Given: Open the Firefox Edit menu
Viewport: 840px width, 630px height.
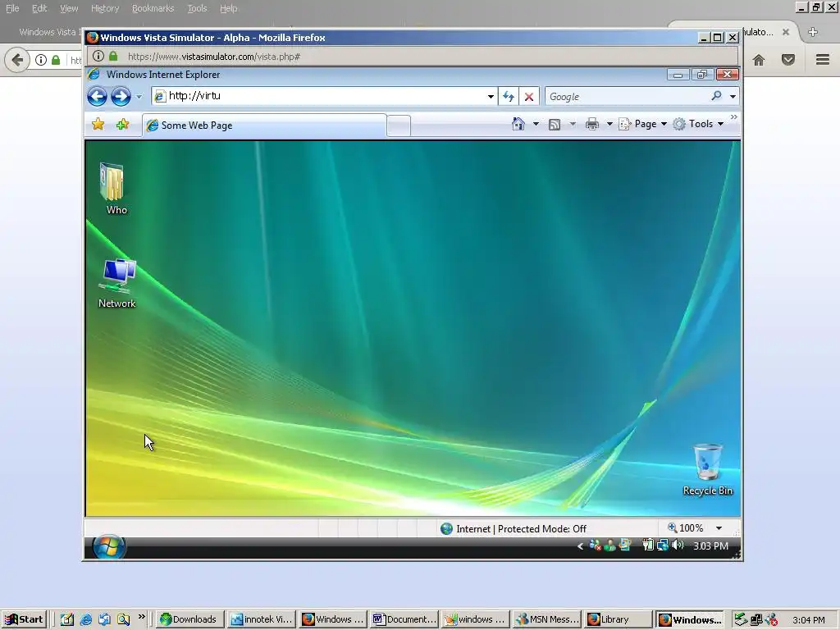Looking at the screenshot, I should tap(39, 8).
